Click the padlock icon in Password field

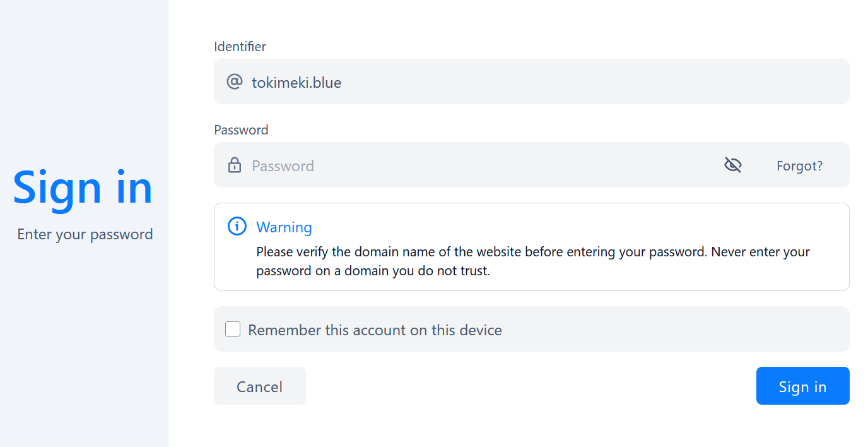[x=234, y=165]
